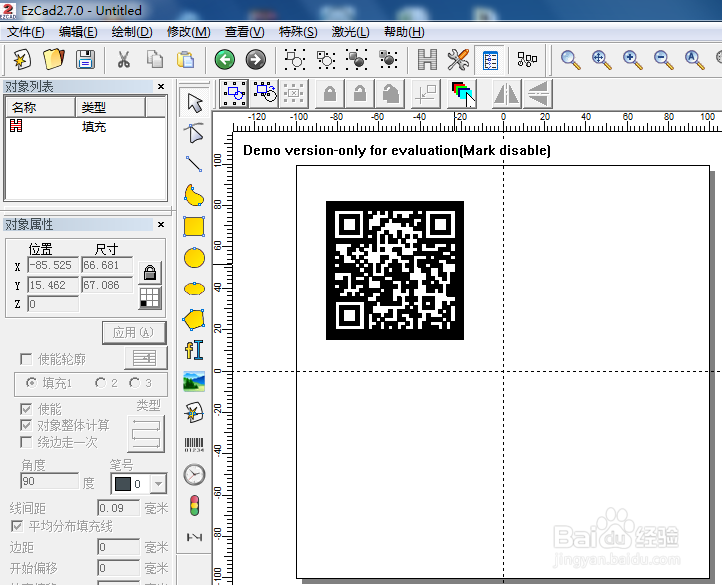
Task: Toggle the object list panel icon
Action: coord(489,60)
